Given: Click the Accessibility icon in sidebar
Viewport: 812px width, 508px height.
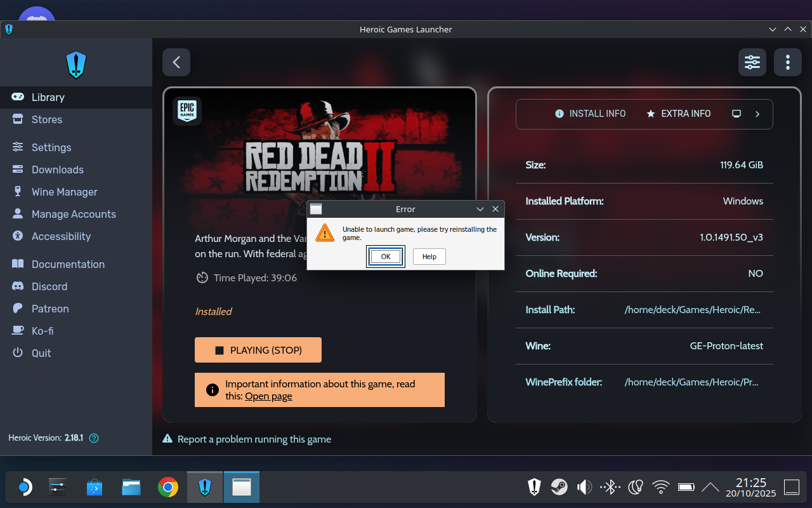Looking at the screenshot, I should tap(18, 236).
